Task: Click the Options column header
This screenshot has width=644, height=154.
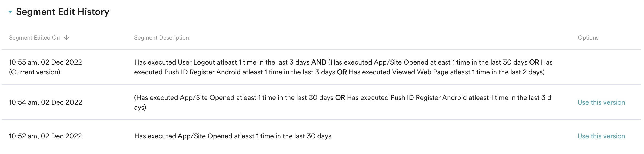Action: [588, 38]
